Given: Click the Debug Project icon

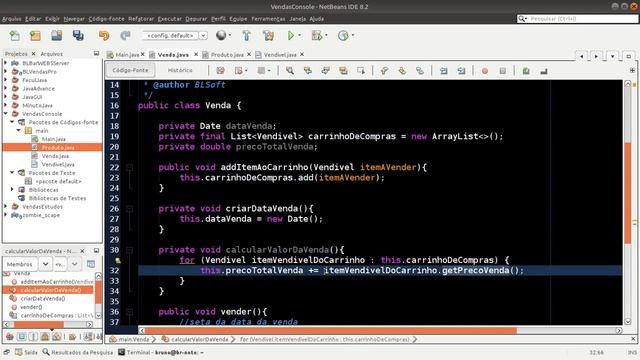Looking at the screenshot, I should pyautogui.click(x=317, y=36).
